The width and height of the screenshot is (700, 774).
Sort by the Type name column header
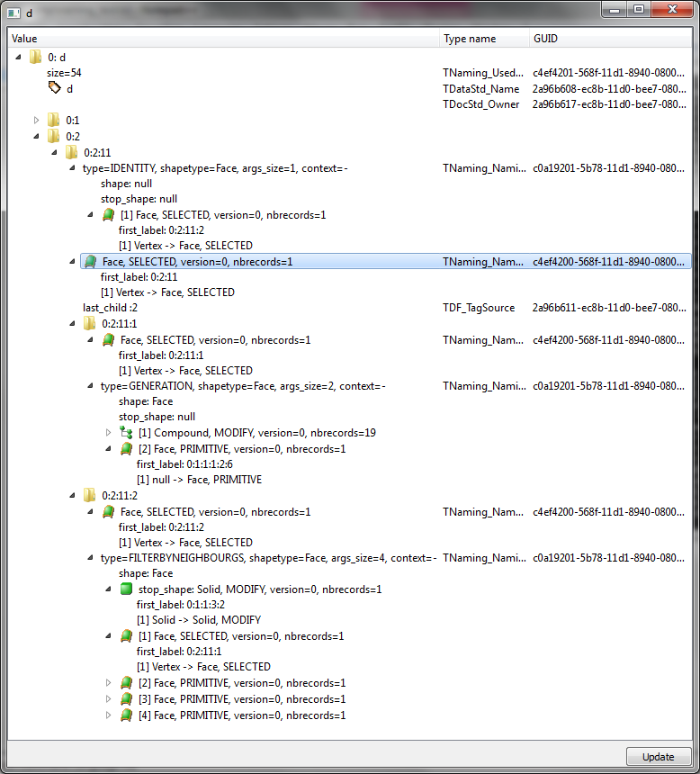point(483,39)
